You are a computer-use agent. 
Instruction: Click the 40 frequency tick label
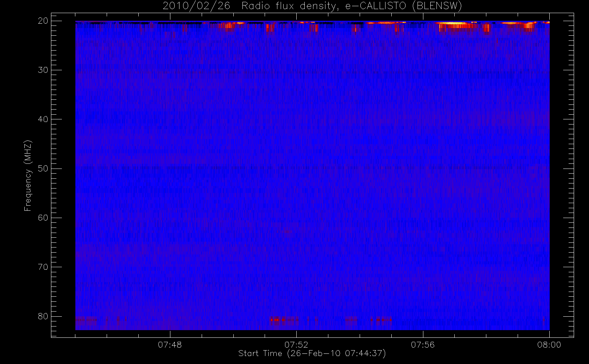tap(43, 119)
